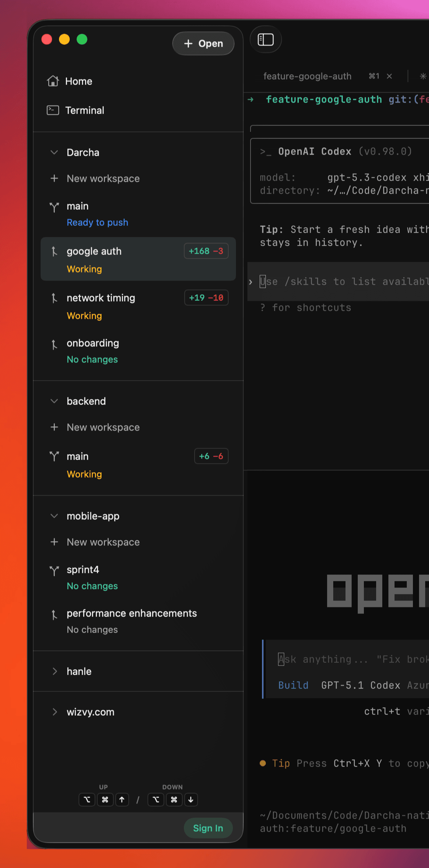Click worktree icon beside google auth

[54, 251]
